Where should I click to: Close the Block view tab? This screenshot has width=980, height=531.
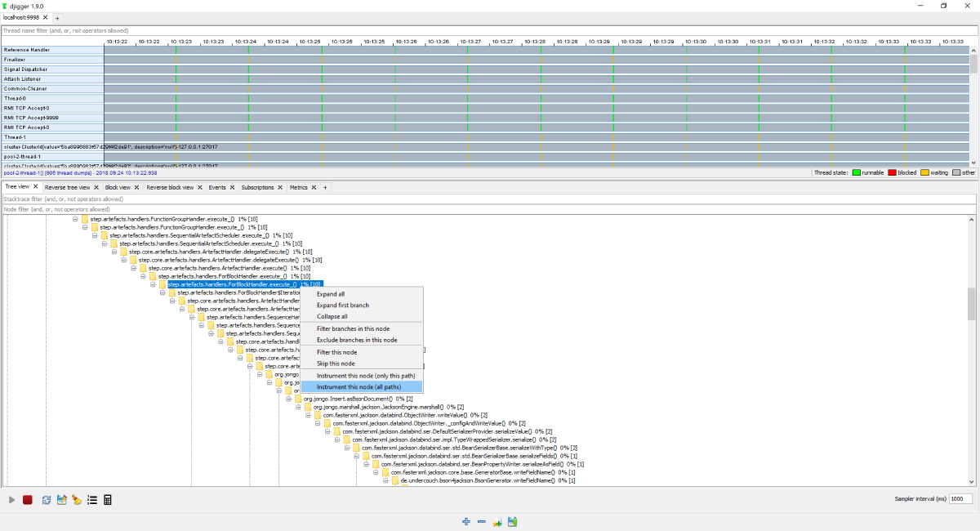[x=136, y=187]
